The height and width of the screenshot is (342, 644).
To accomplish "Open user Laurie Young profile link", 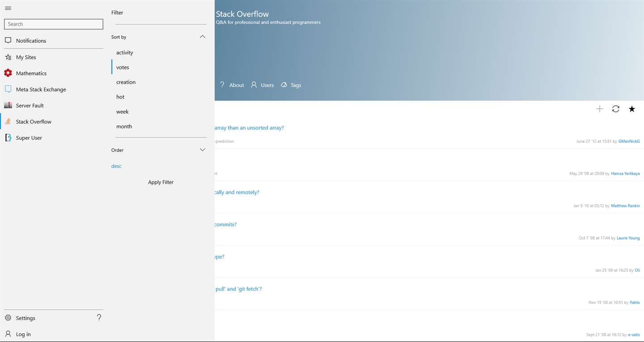I will click(x=628, y=238).
